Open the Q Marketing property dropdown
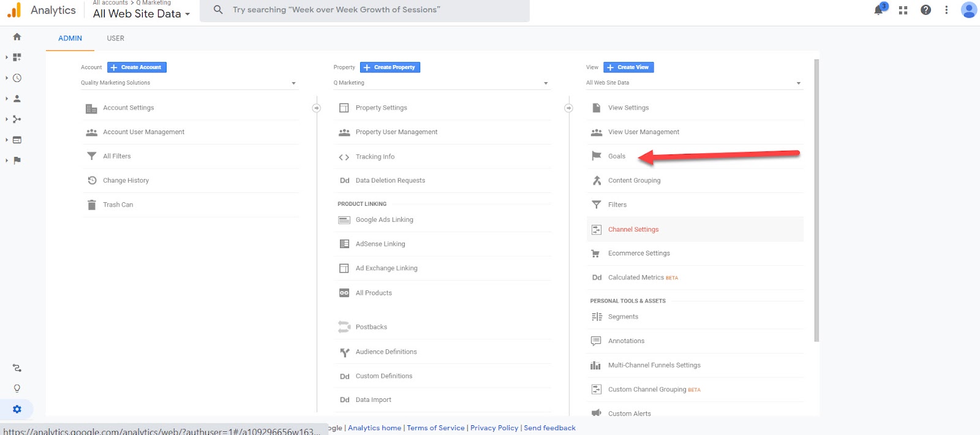 tap(441, 83)
